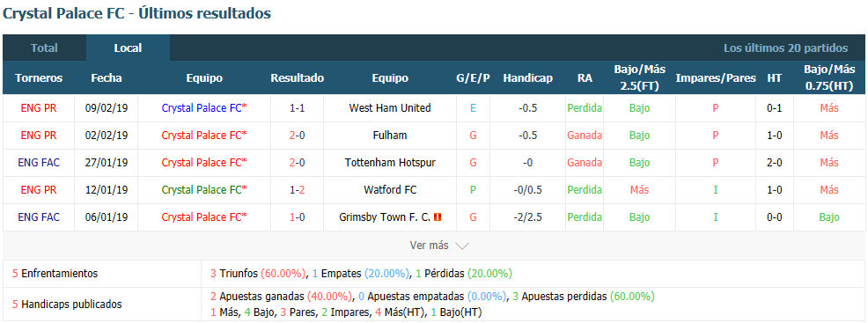The height and width of the screenshot is (323, 868).
Task: Click the red card icon beside Grimsby Town
Action: (x=438, y=218)
